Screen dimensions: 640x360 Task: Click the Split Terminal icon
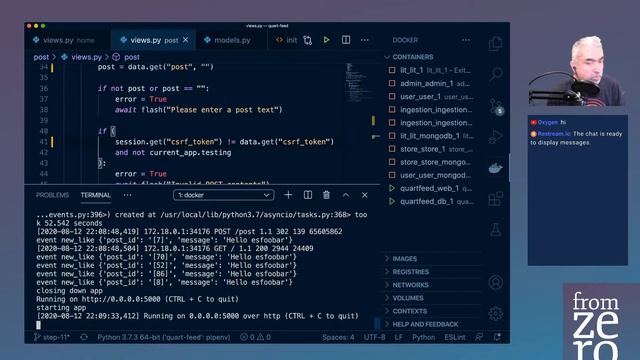pos(308,195)
